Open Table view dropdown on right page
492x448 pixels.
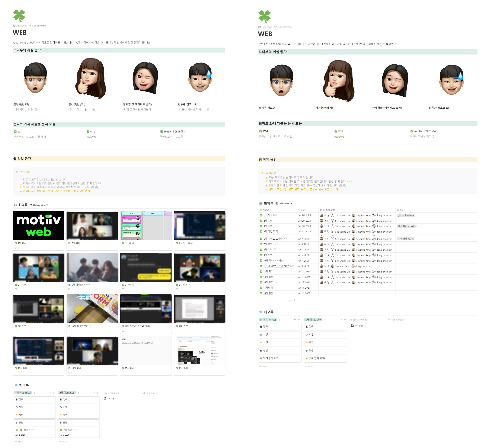(x=284, y=204)
